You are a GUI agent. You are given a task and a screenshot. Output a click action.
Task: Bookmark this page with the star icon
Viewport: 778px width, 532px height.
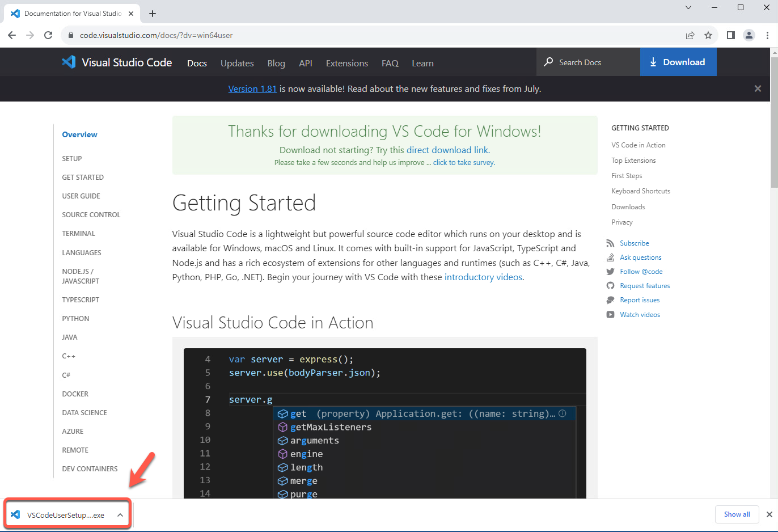pyautogui.click(x=708, y=35)
